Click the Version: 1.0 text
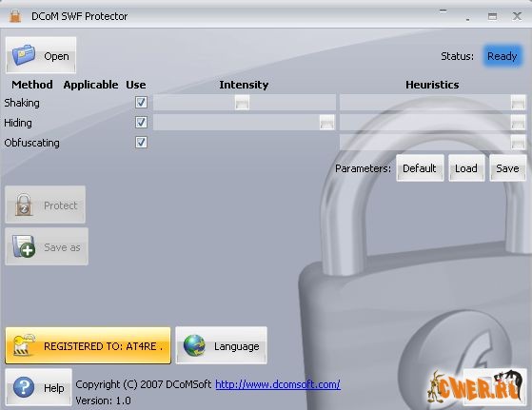Viewport: 532px width, 410px height. (103, 400)
